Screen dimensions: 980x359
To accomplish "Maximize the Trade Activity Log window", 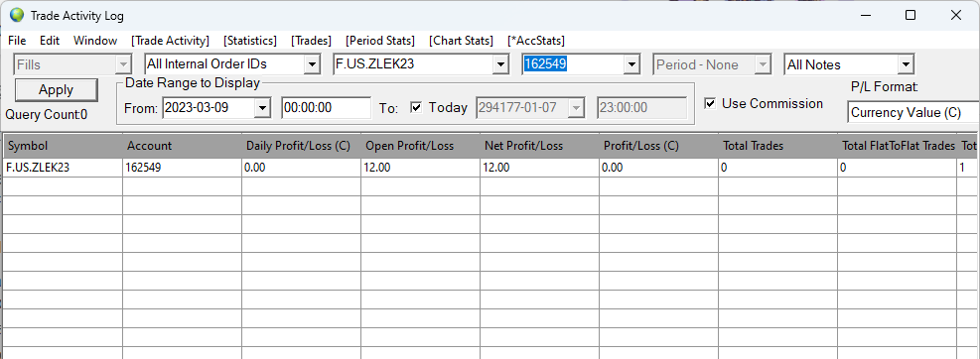I will point(910,15).
